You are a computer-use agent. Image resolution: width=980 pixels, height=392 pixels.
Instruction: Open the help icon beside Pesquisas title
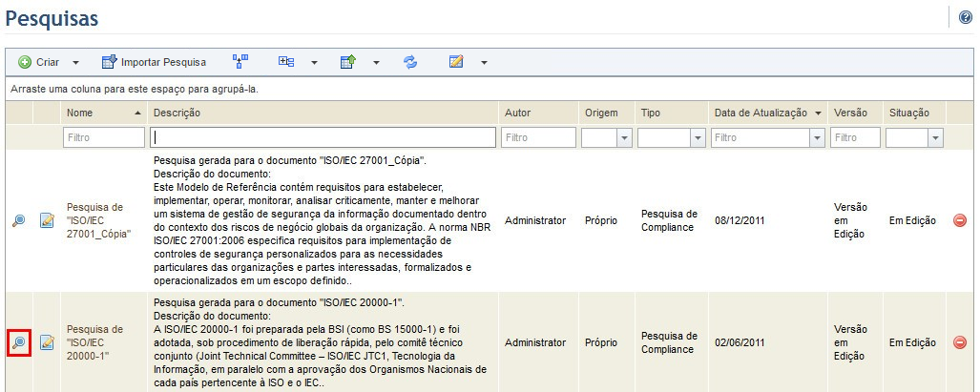click(x=965, y=17)
